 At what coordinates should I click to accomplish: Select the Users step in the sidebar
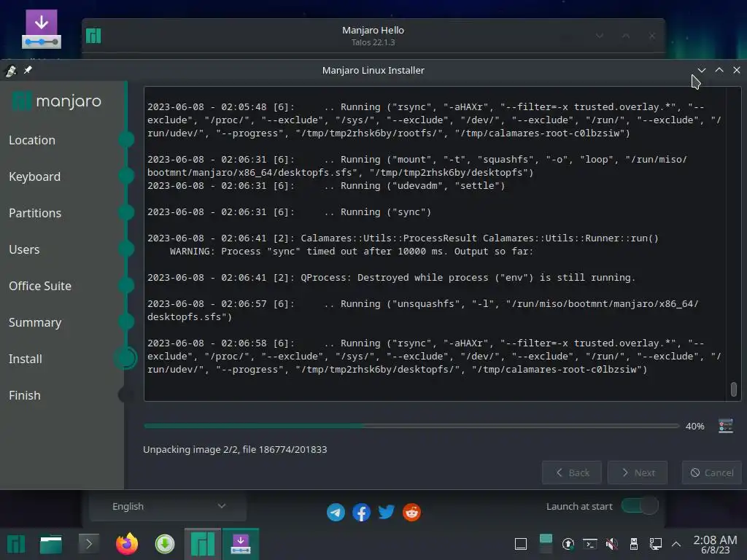pos(24,249)
